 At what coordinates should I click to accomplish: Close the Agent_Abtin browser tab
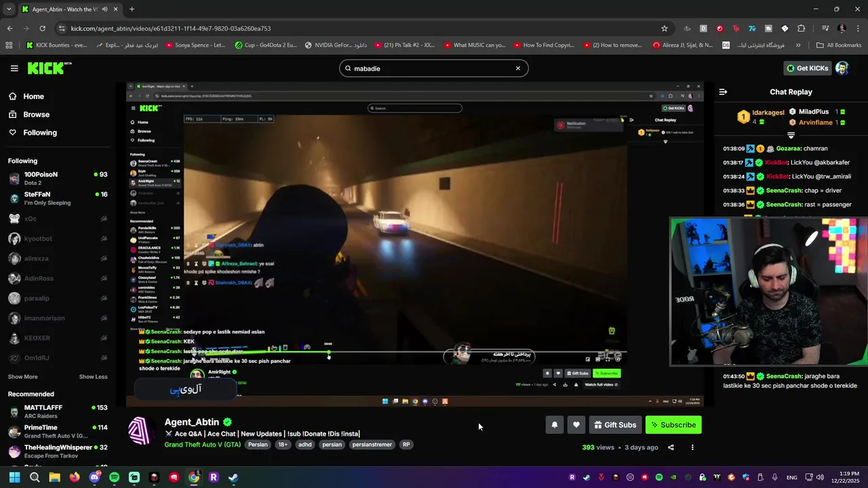tap(115, 9)
